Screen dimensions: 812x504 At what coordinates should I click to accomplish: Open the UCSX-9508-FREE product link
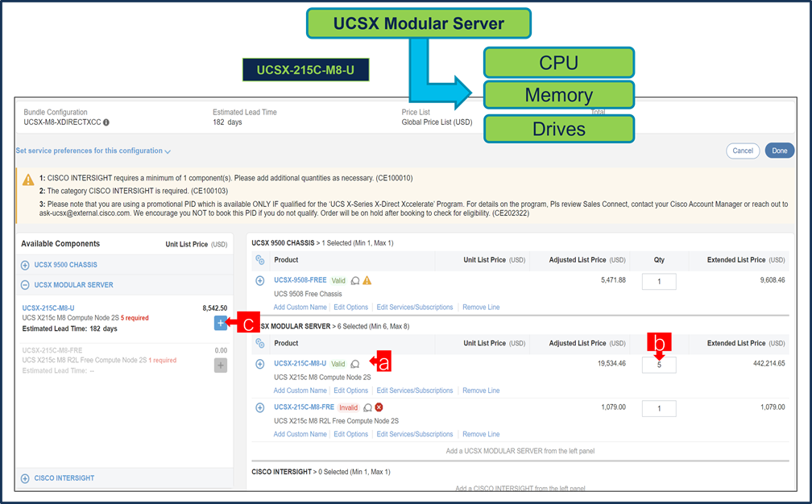[300, 280]
